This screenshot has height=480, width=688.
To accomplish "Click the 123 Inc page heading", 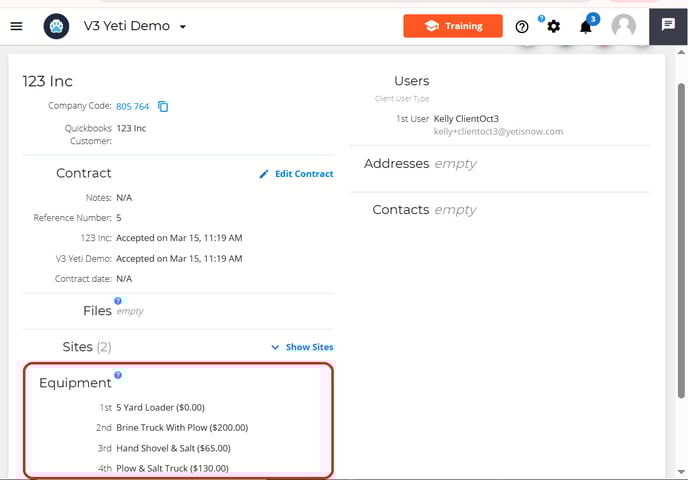I will [47, 81].
